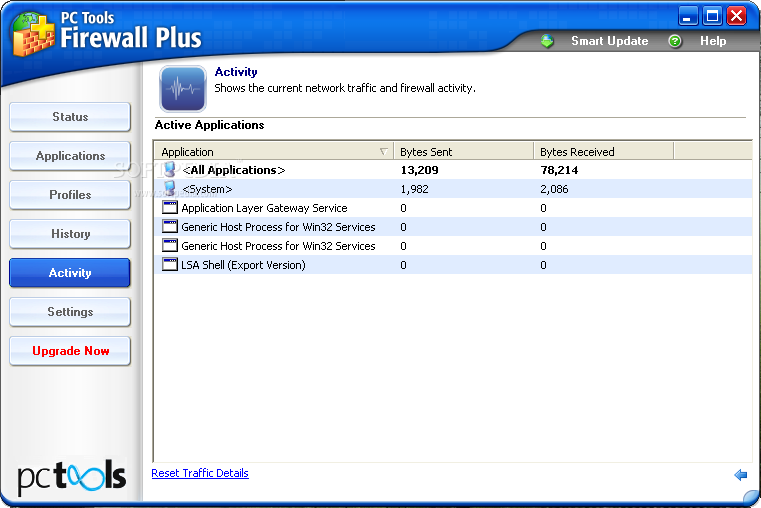Click the Activity waveform icon
The width and height of the screenshot is (761, 508).
point(183,89)
